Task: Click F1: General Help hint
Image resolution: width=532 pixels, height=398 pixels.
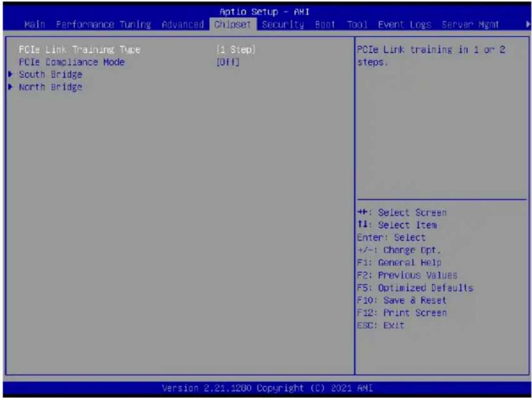Action: pyautogui.click(x=399, y=263)
